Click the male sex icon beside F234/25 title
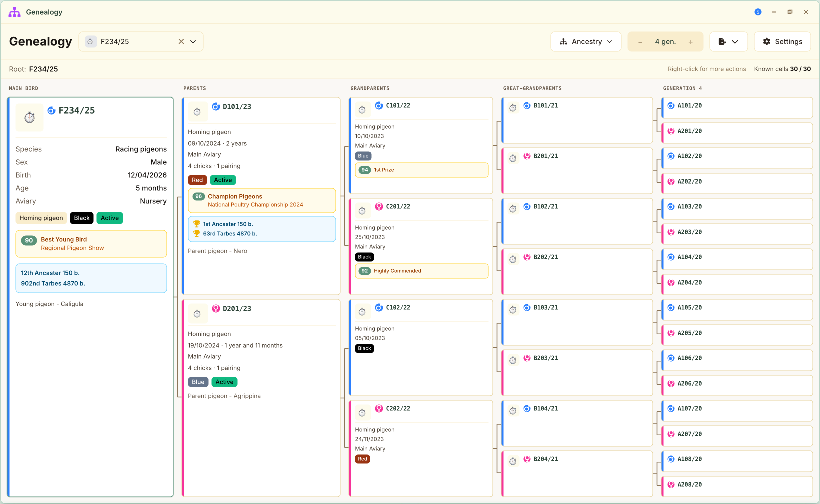 pos(51,110)
